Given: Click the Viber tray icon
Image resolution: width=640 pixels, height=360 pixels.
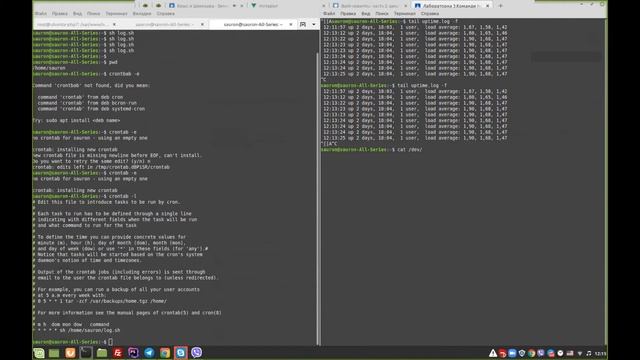Looking at the screenshot, I should tap(541, 353).
